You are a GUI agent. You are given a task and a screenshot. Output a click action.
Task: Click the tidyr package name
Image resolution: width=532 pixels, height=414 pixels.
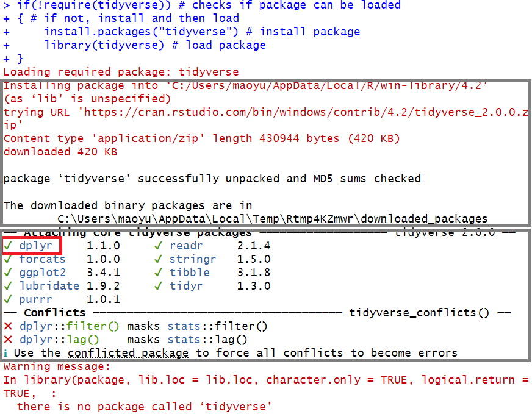tap(186, 286)
